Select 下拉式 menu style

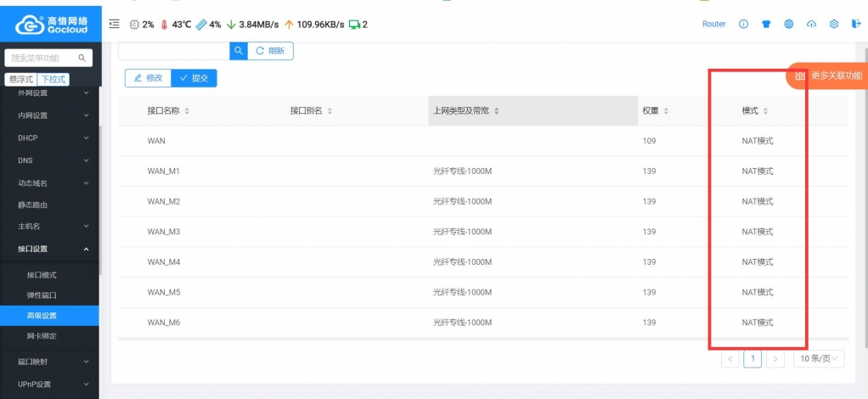[x=54, y=79]
